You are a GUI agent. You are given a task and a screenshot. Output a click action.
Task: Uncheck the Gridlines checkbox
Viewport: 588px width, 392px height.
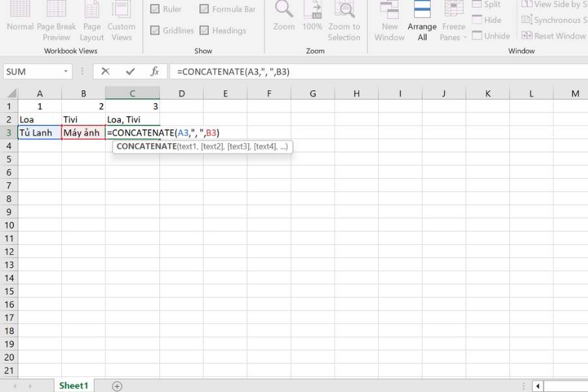tap(155, 31)
